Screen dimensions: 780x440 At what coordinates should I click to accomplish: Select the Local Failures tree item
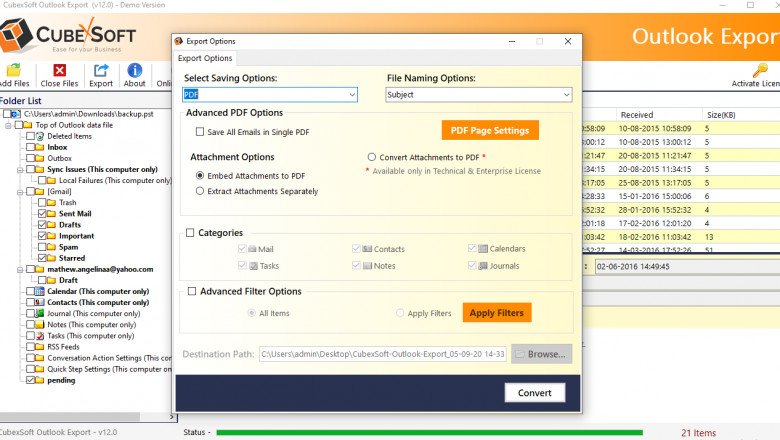coord(114,180)
